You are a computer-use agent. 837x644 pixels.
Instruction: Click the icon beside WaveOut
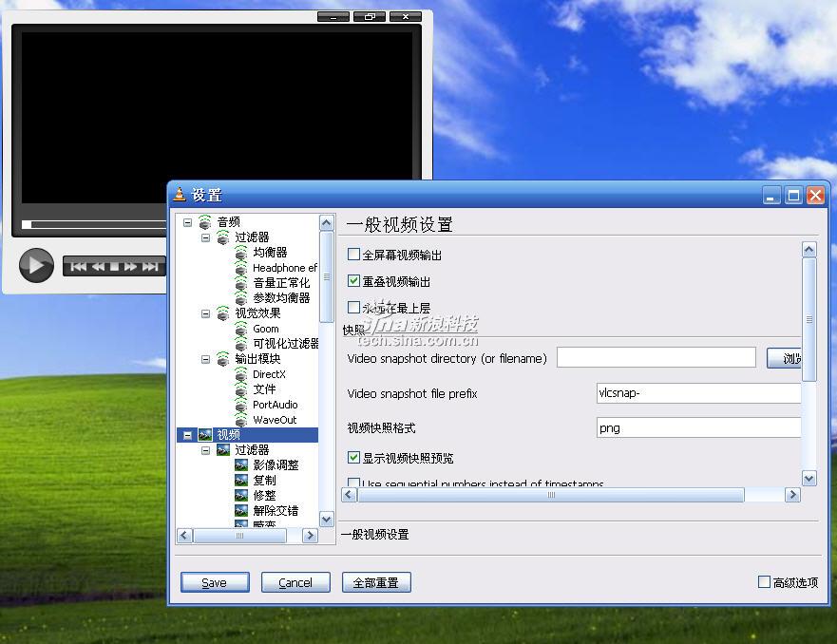(241, 420)
